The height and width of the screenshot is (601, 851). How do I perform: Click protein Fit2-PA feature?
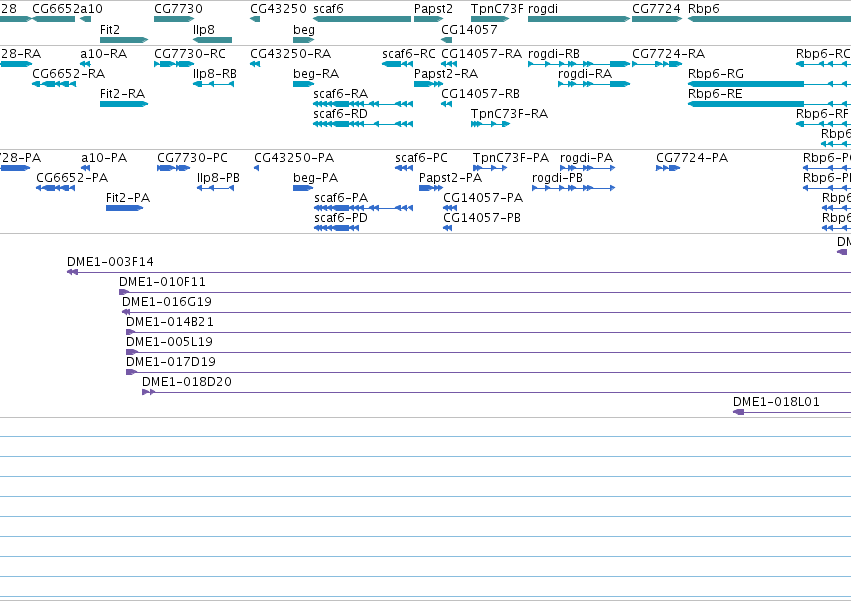tap(124, 208)
